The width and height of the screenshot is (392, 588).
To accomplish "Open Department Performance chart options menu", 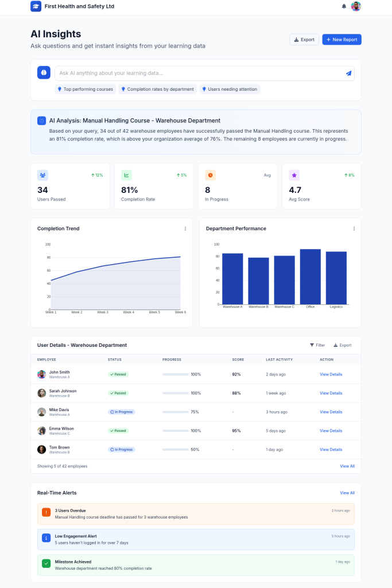I will click(354, 229).
